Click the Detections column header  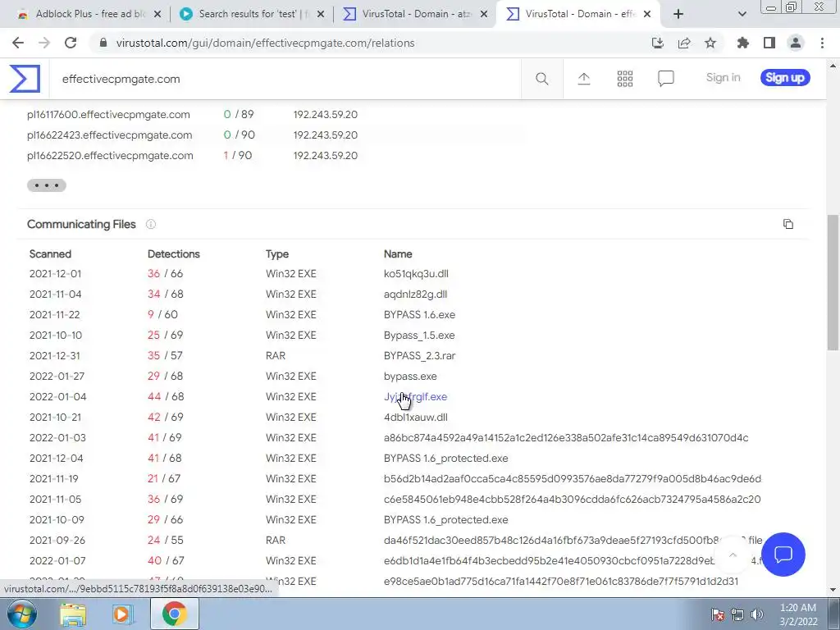pyautogui.click(x=174, y=254)
